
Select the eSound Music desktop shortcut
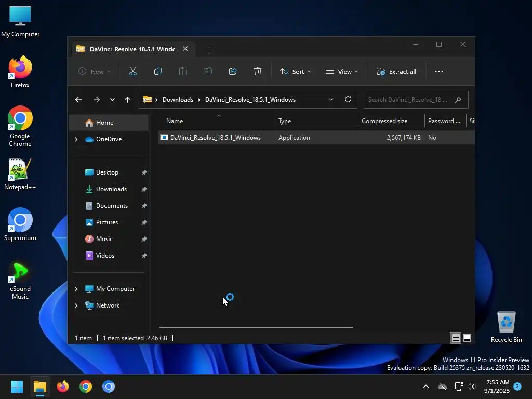pyautogui.click(x=20, y=280)
